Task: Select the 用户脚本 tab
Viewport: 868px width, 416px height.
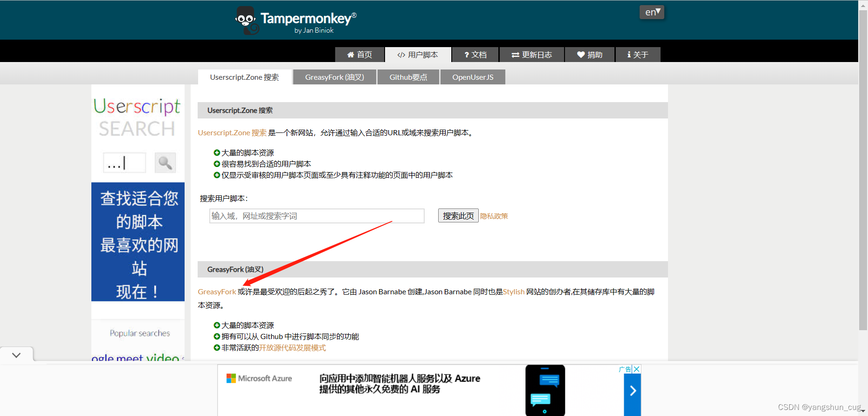Action: (x=418, y=55)
